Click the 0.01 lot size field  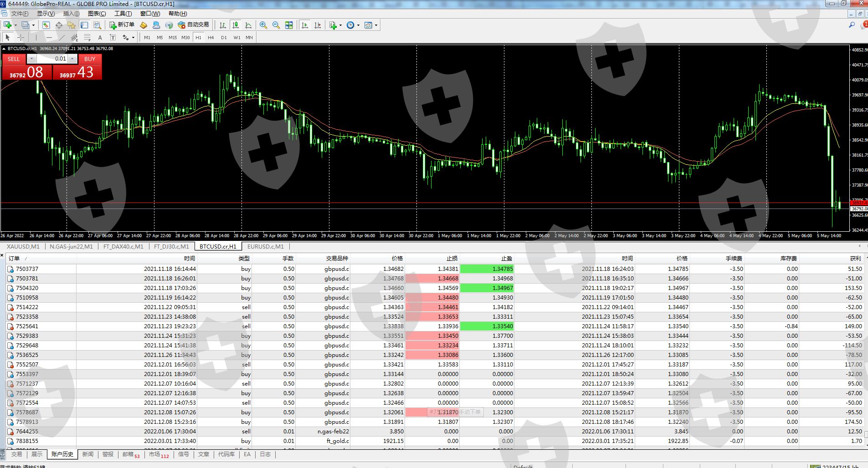coord(52,59)
